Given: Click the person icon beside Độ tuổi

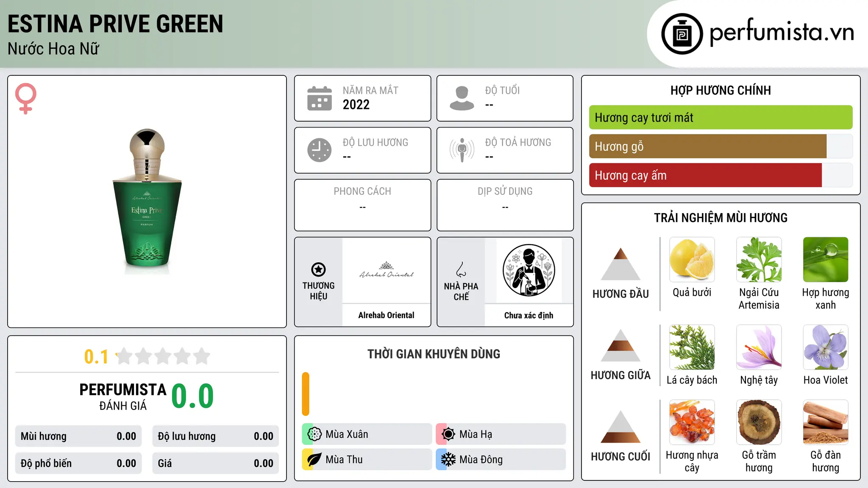Looking at the screenshot, I should pyautogui.click(x=462, y=98).
